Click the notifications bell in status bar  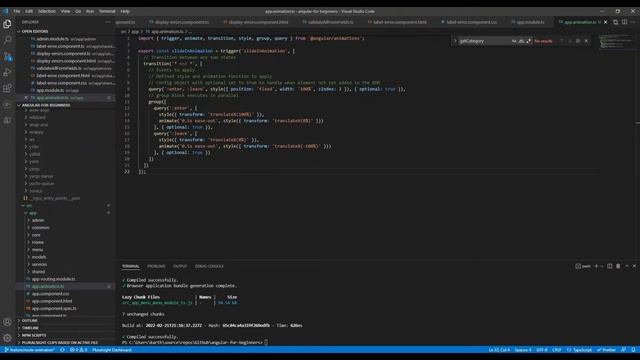point(633,350)
